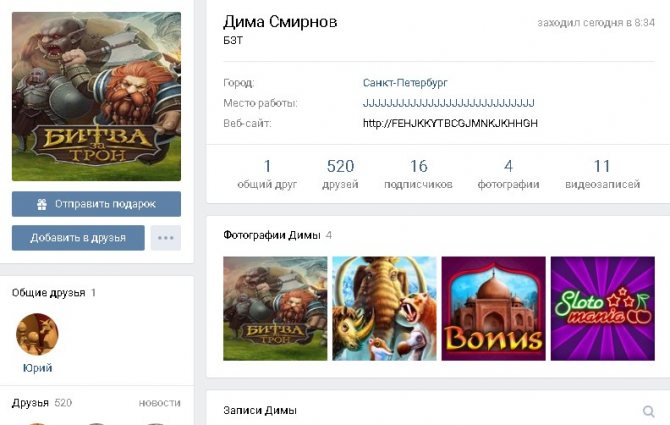Open the 1 общий друг counter
Viewport: 670px width, 425px height.
tap(267, 174)
